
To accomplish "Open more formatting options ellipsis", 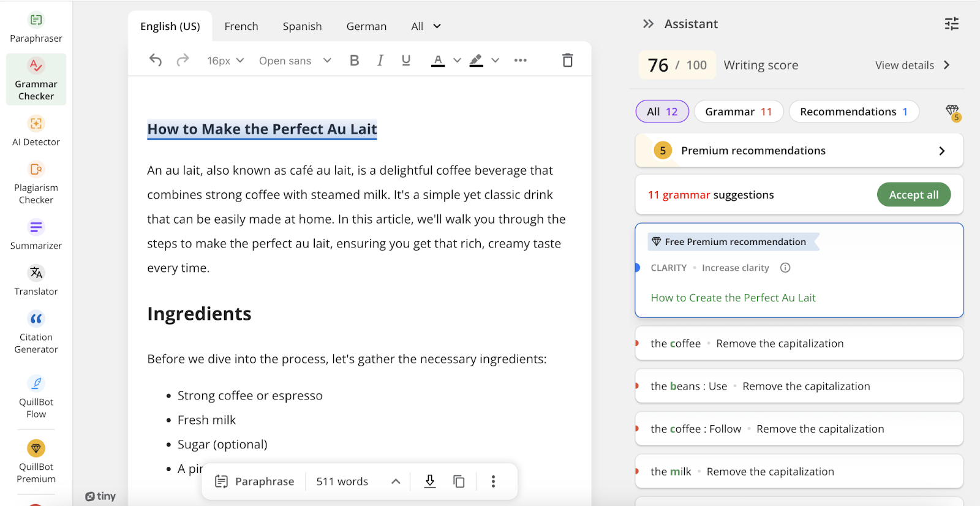I will coord(521,60).
